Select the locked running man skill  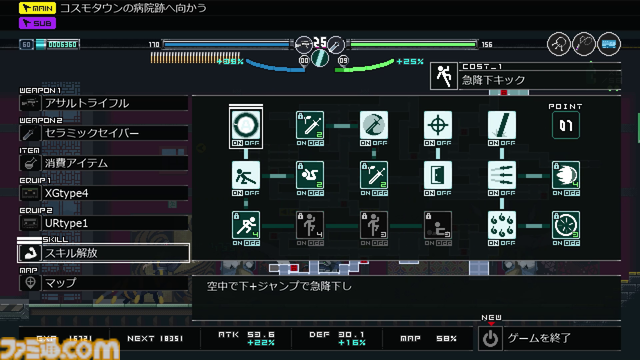coord(246,225)
